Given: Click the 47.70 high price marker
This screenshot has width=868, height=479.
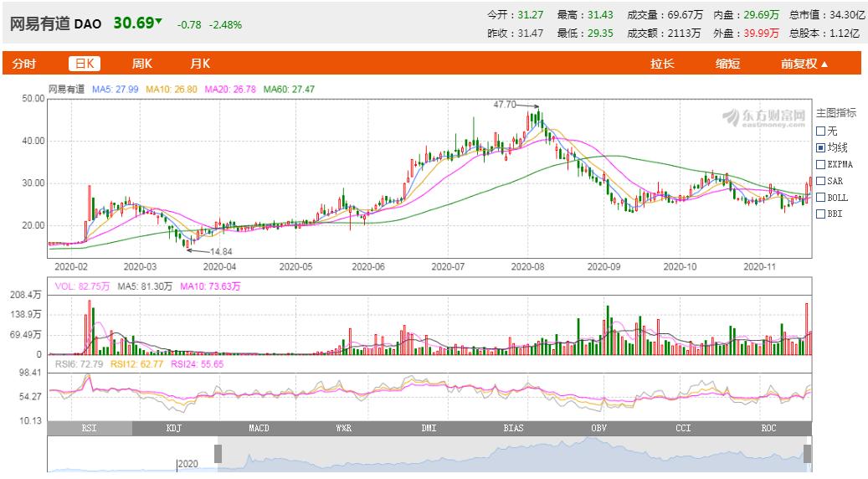Looking at the screenshot, I should (505, 105).
